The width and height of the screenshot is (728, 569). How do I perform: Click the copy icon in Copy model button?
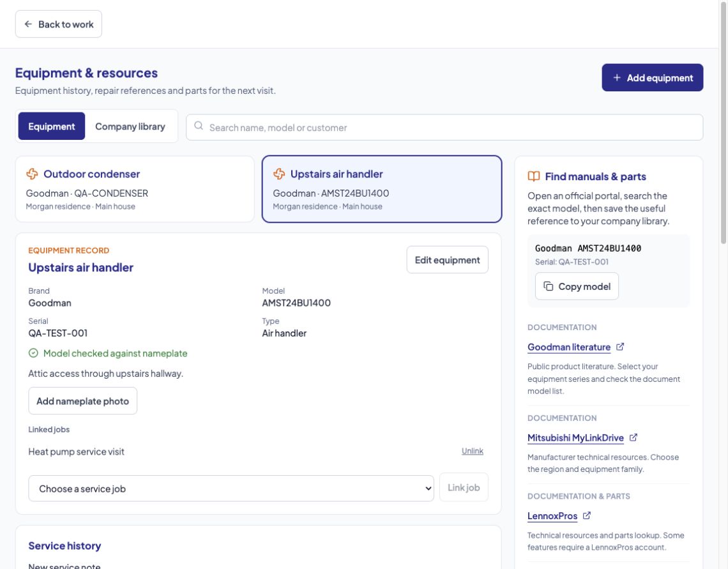(x=549, y=286)
